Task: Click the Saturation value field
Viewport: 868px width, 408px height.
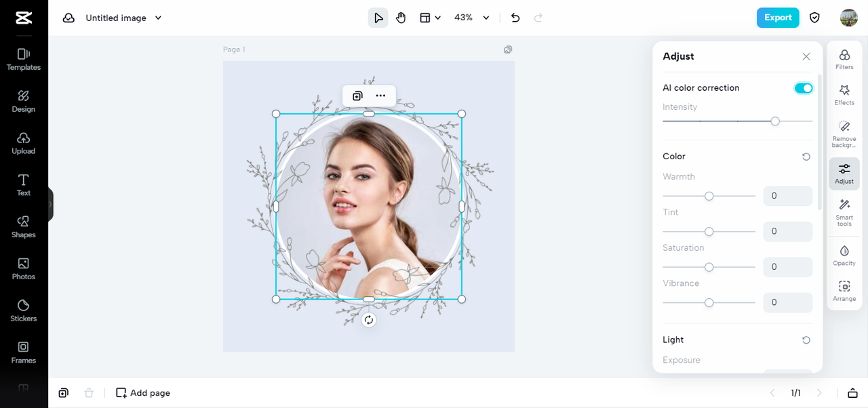Action: click(x=788, y=267)
